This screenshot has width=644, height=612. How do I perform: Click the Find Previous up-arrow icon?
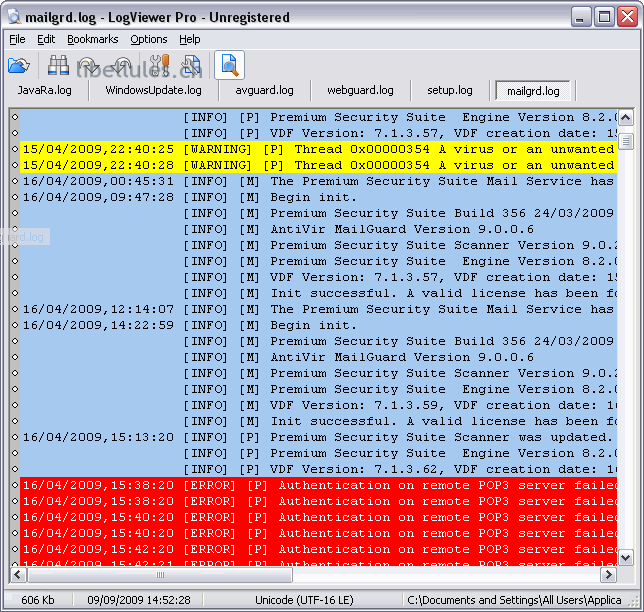(x=122, y=66)
